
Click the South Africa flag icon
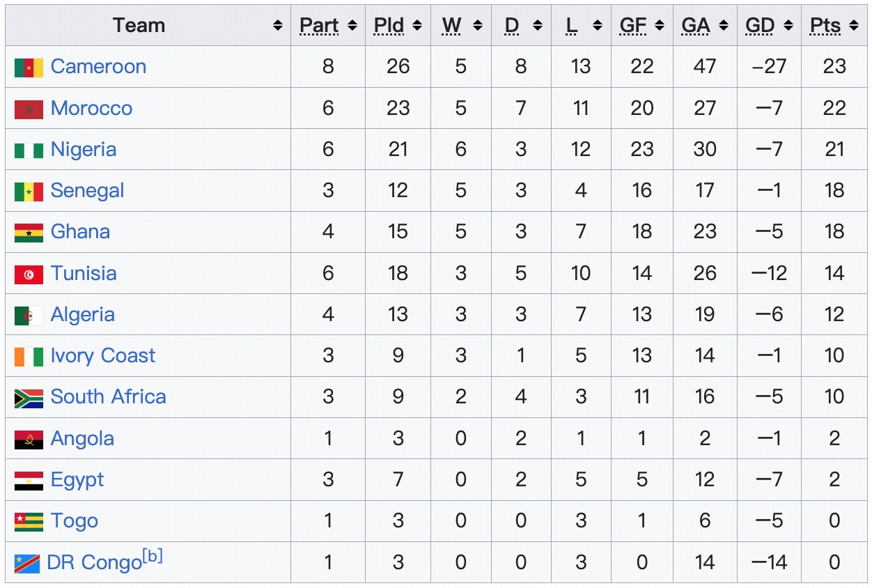click(29, 399)
